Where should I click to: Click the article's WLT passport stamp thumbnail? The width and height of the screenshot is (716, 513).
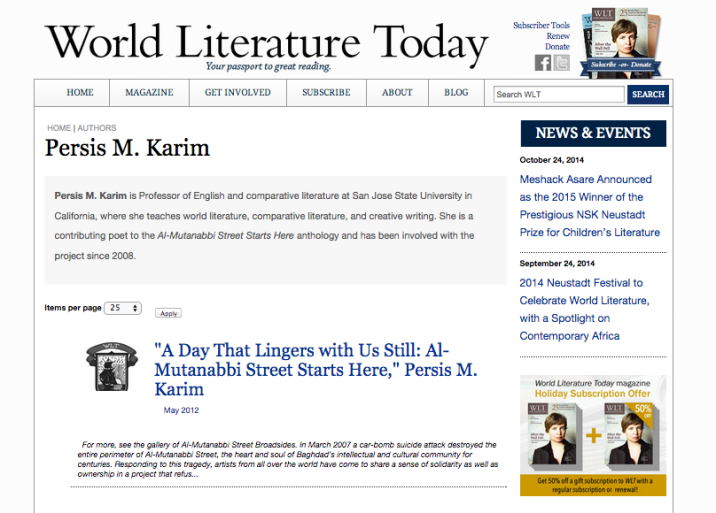click(x=112, y=366)
